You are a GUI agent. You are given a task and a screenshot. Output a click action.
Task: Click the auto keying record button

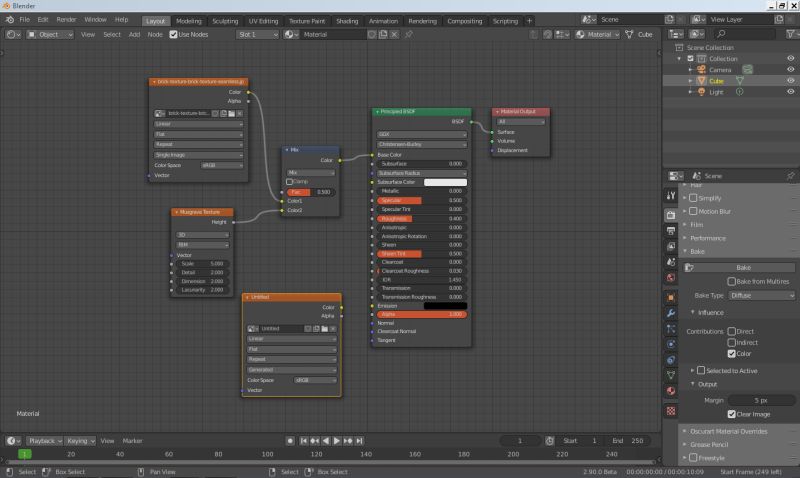click(290, 441)
